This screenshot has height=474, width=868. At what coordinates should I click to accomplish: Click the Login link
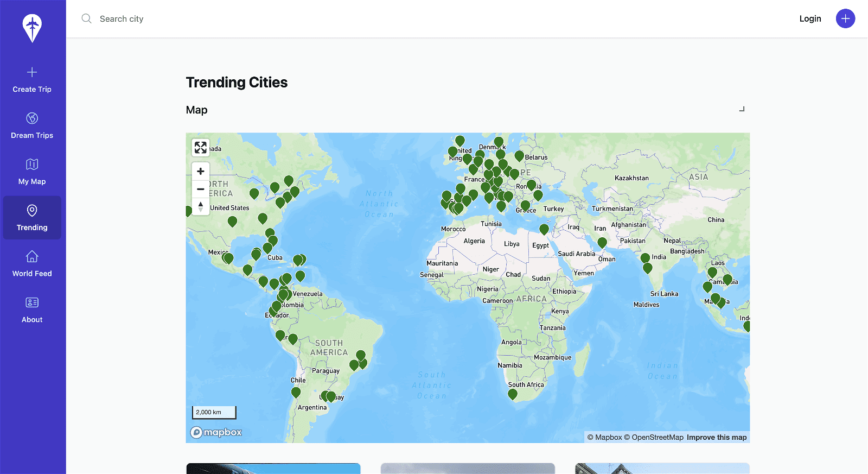tap(810, 19)
